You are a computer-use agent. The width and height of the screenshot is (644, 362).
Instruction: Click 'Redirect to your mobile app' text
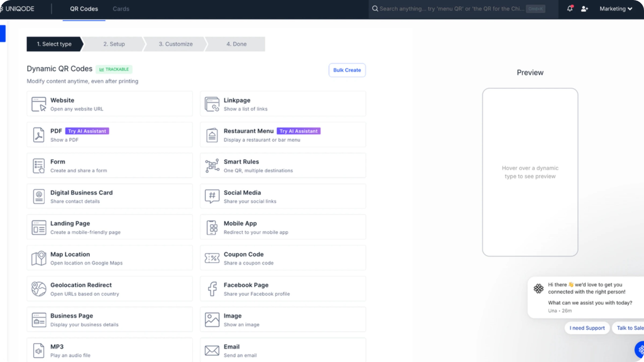coord(256,232)
